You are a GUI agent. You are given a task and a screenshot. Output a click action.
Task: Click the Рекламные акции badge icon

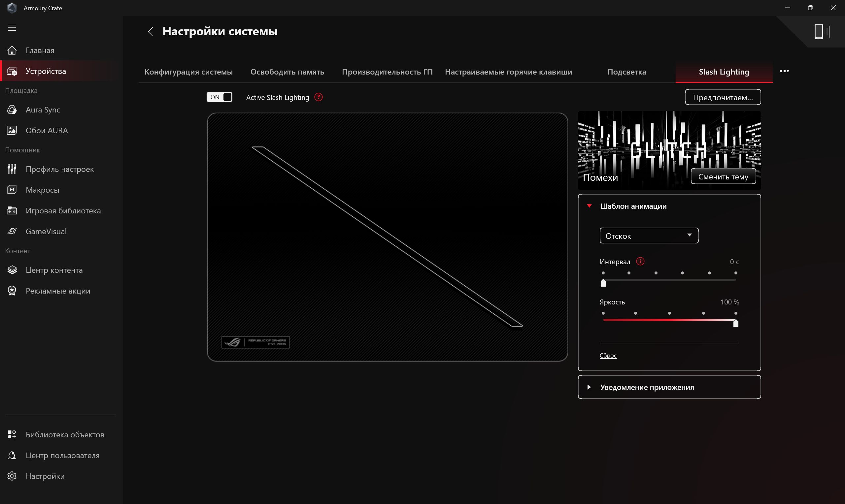click(12, 291)
